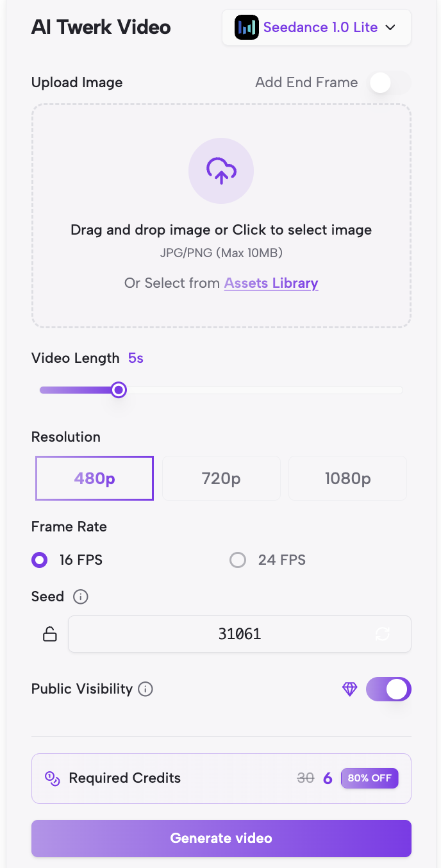The image size is (441, 868).
Task: Switch resolution to 1080p
Action: (x=347, y=478)
